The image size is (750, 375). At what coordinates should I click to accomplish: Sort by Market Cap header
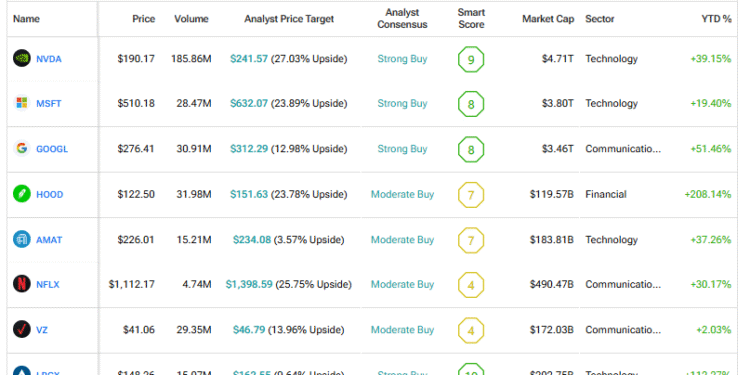[548, 19]
